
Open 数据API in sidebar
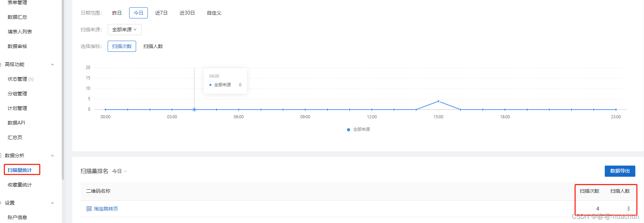16,123
